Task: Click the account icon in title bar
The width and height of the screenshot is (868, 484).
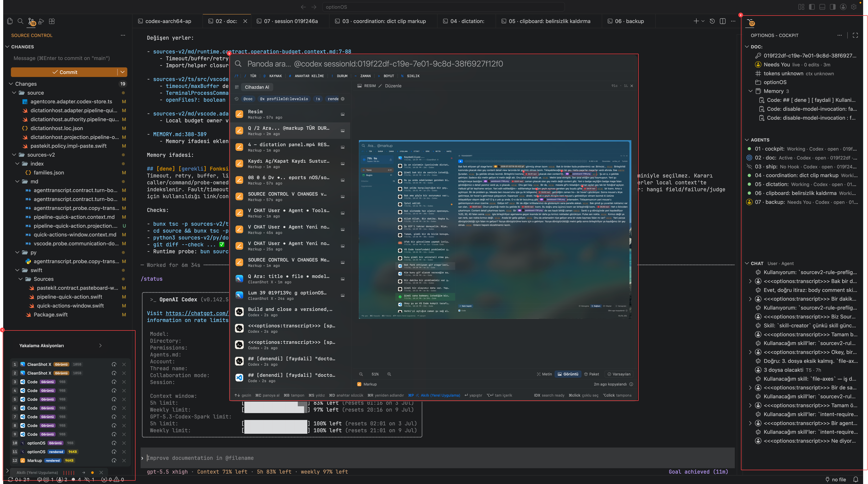Action: [x=843, y=7]
